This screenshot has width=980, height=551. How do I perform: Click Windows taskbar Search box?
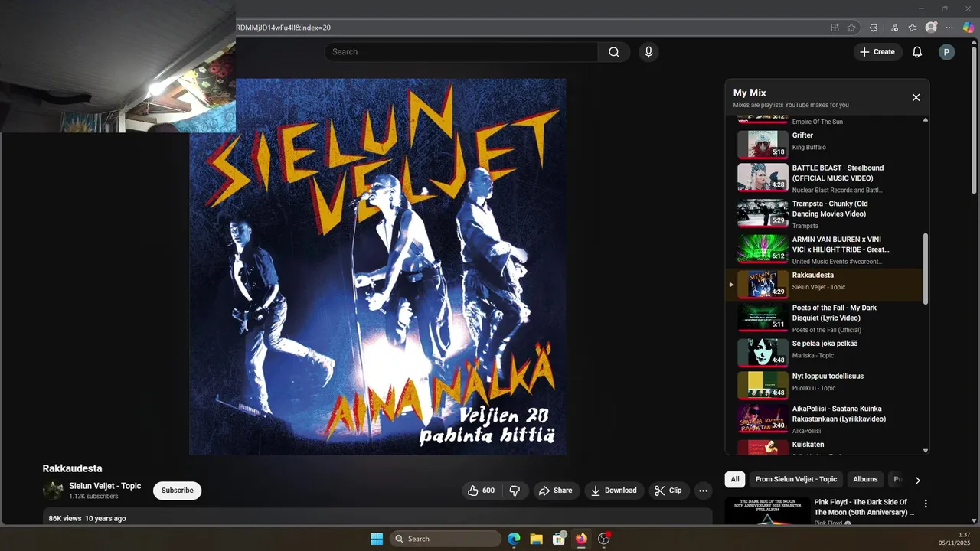(446, 539)
